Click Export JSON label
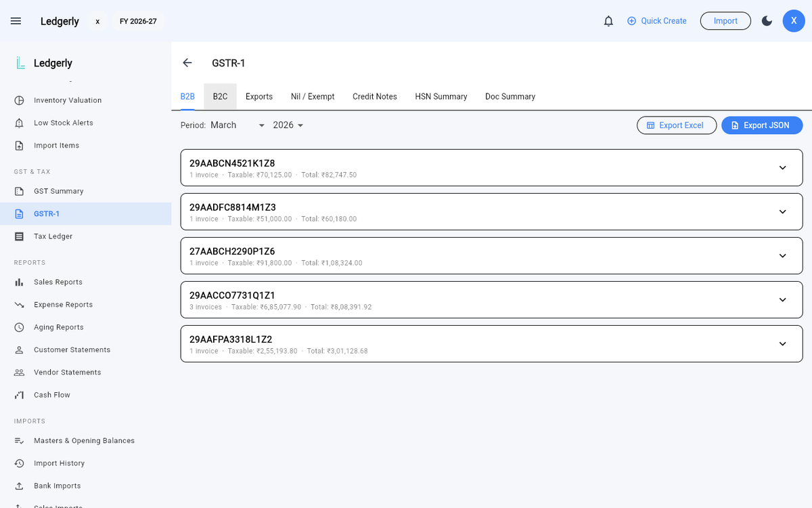The height and width of the screenshot is (508, 812). point(767,125)
